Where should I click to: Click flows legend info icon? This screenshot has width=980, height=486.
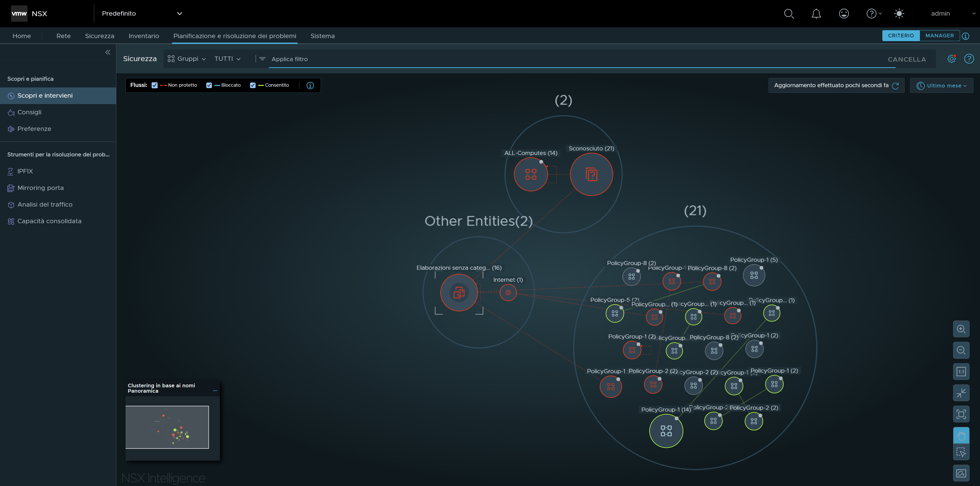[x=310, y=86]
